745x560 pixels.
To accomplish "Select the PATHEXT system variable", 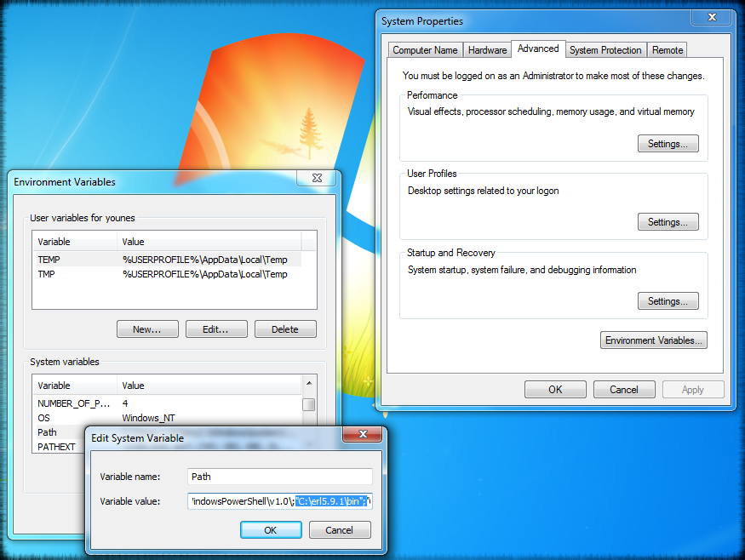I will (59, 447).
